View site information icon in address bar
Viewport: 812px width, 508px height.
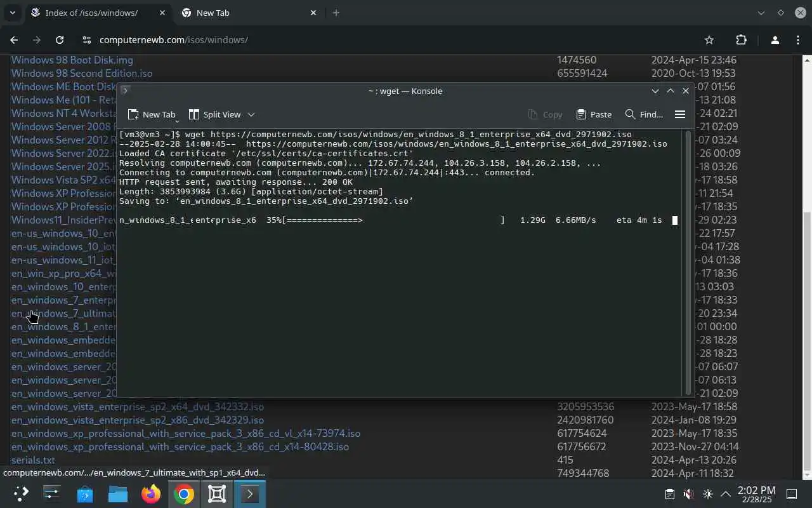(x=87, y=39)
